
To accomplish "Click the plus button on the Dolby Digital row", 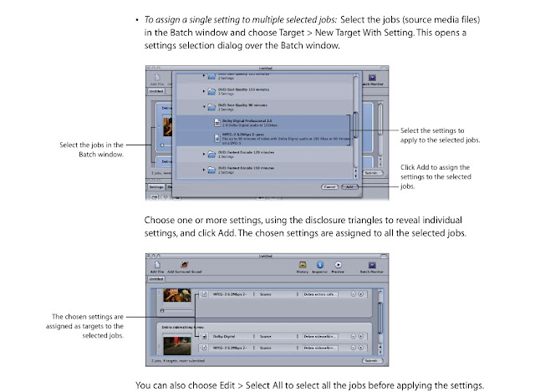I will point(360,336).
